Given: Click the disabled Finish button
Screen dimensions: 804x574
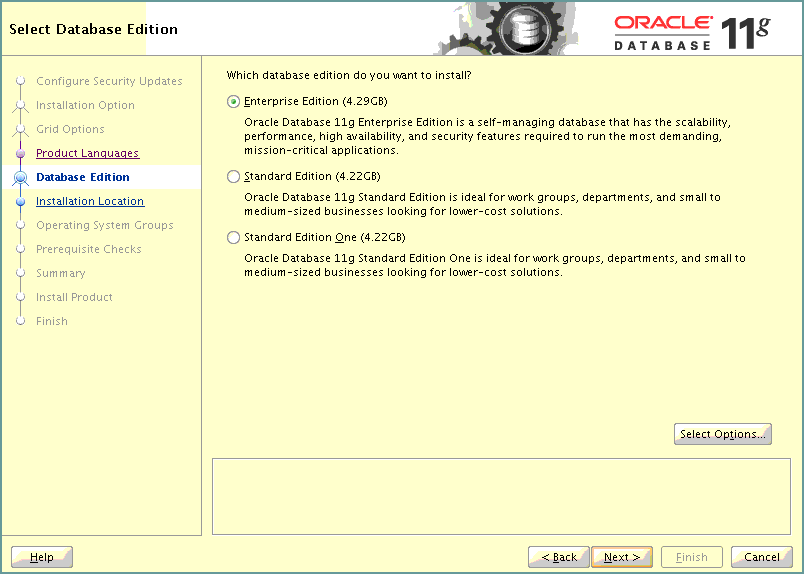Looking at the screenshot, I should (x=692, y=557).
